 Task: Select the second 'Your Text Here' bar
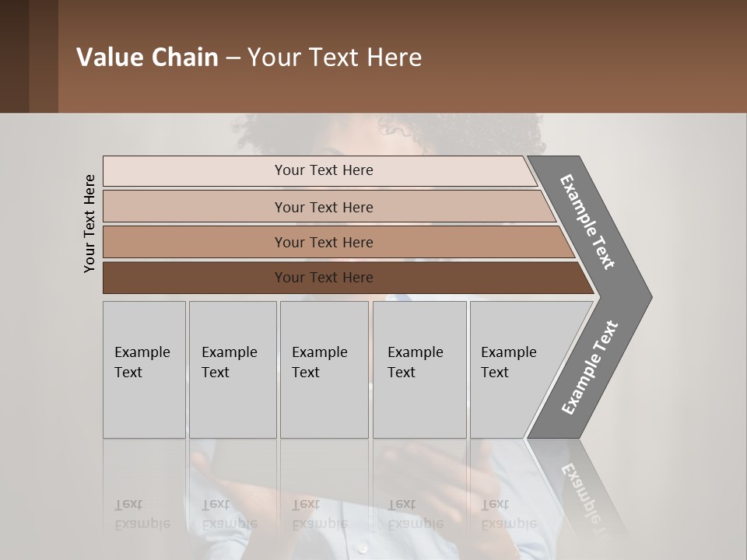pos(329,206)
